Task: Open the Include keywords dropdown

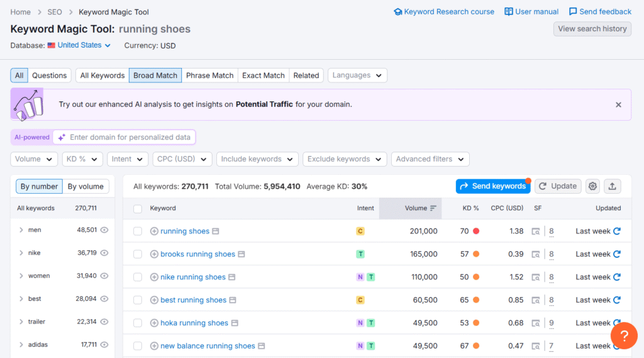Action: pyautogui.click(x=257, y=159)
